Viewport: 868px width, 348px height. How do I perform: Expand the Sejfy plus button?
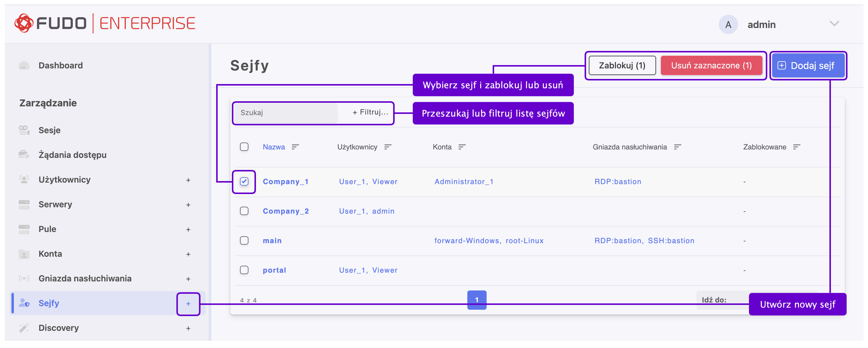(x=188, y=303)
